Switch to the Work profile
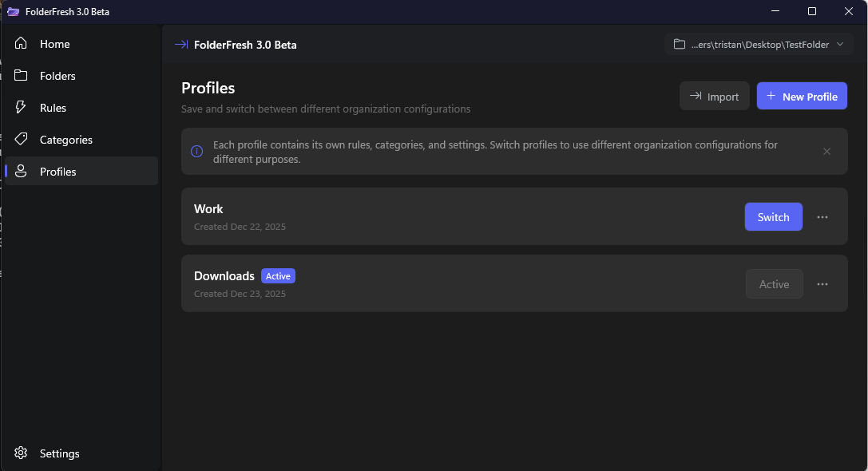The height and width of the screenshot is (471, 868). coord(773,217)
